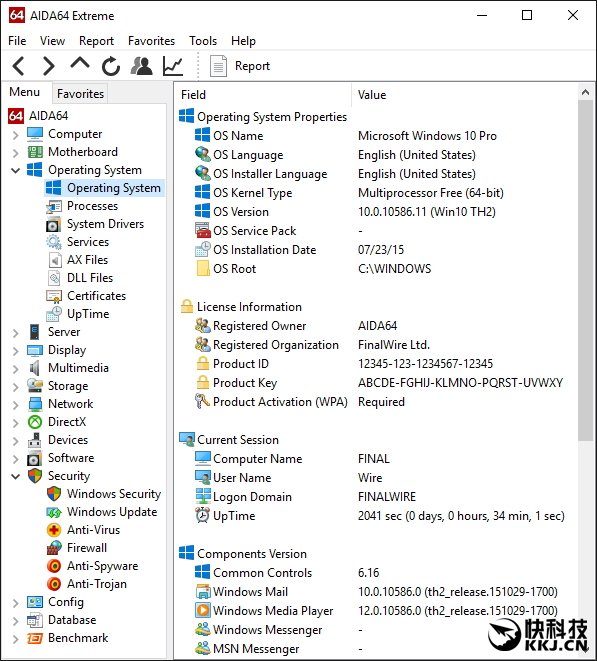Switch to the Menu tab in sidebar
Viewport: 597px width, 661px height.
tap(24, 92)
